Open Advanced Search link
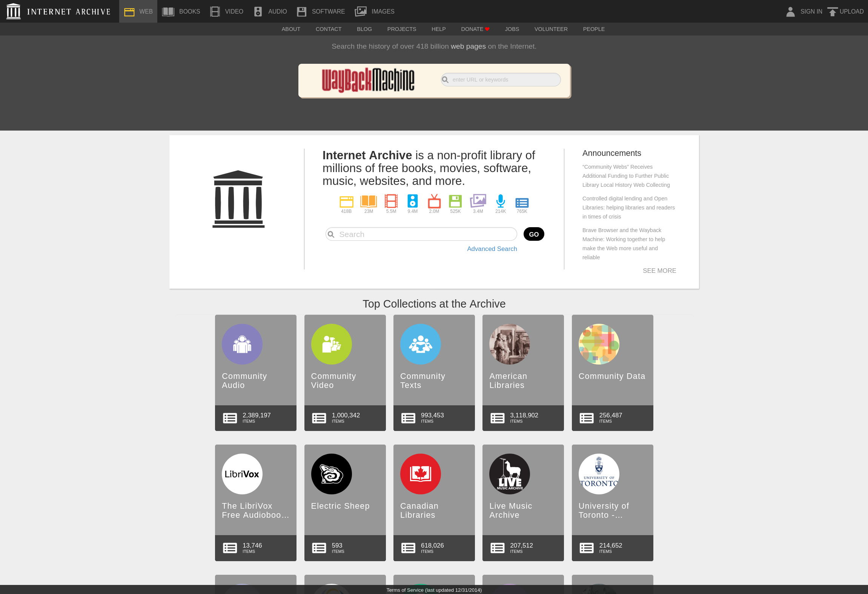 [x=492, y=249]
